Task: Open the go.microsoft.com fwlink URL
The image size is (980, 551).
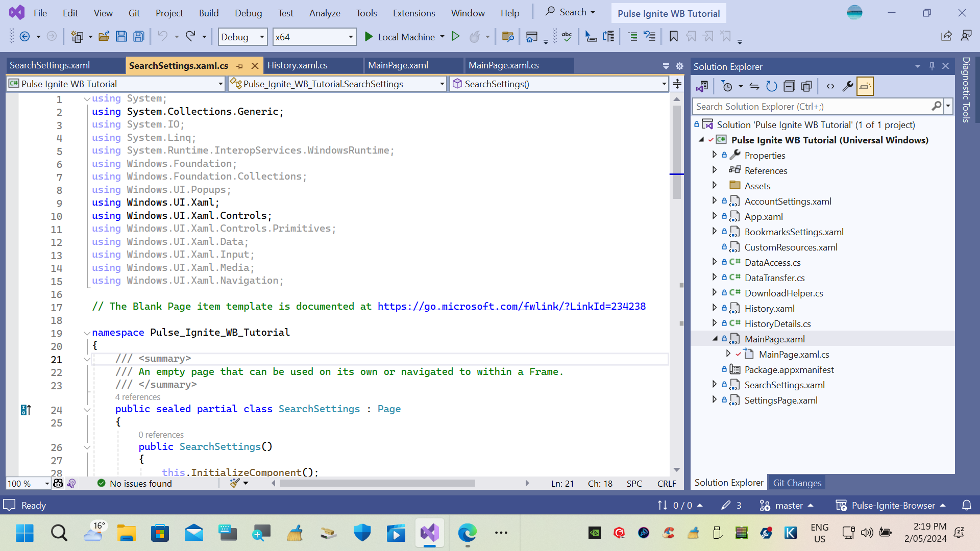Action: point(511,307)
